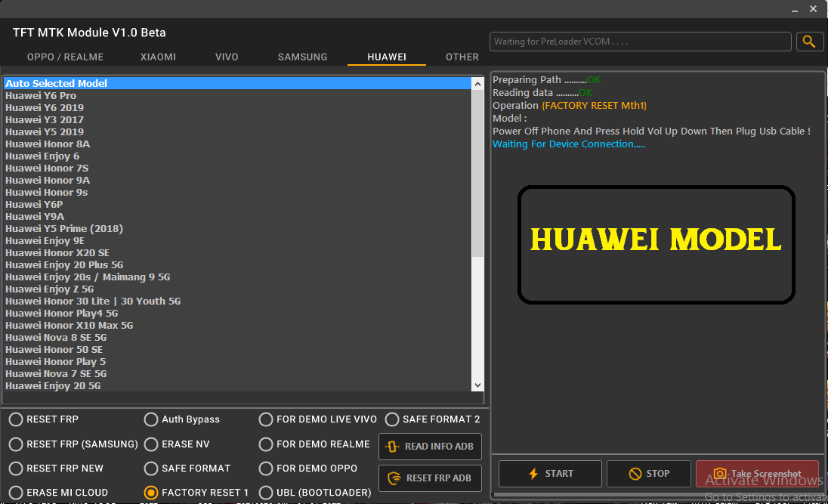This screenshot has height=504, width=828.
Task: Select Huawei Y3 2017 in list
Action: (x=237, y=120)
